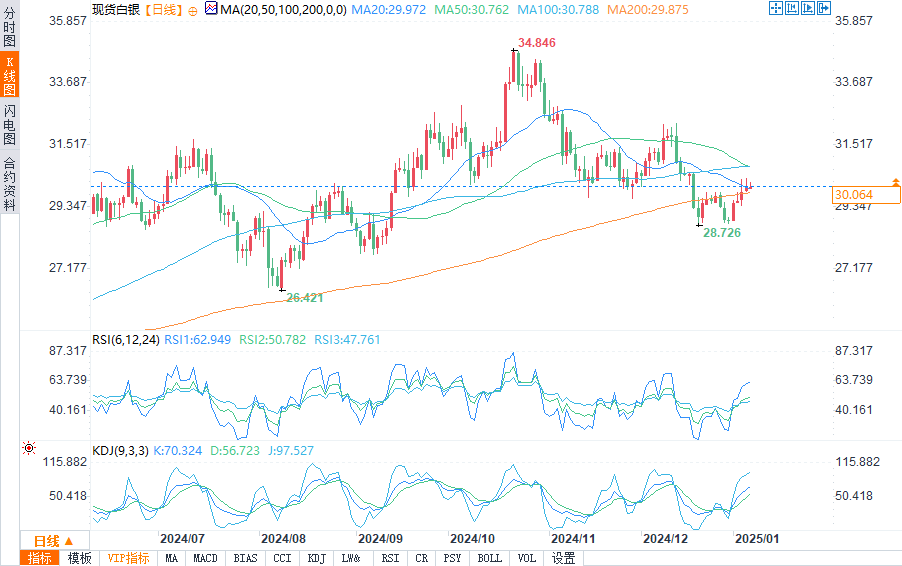Click the red sun icon beside KDJ

29,449
